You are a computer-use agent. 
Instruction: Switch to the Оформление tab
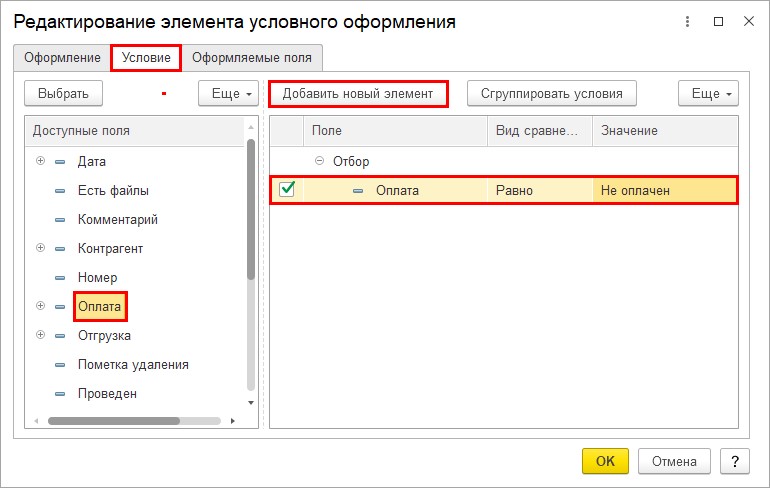[x=62, y=58]
